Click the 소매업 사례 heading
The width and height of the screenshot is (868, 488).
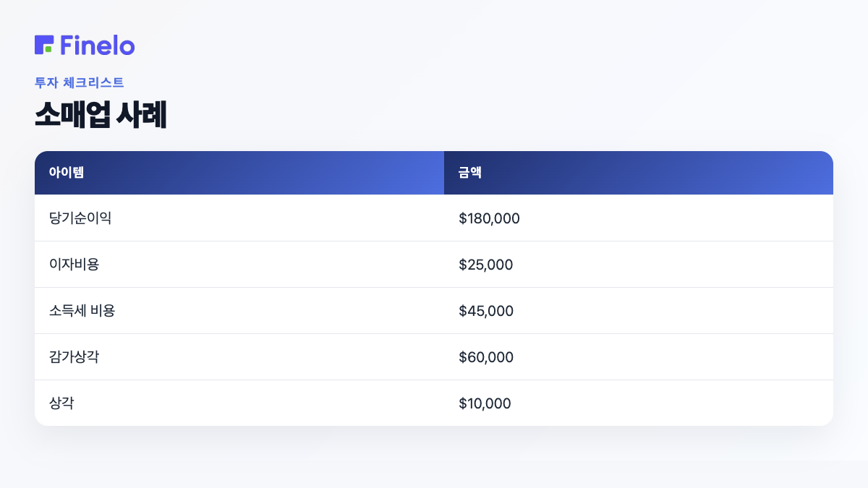[x=101, y=116]
